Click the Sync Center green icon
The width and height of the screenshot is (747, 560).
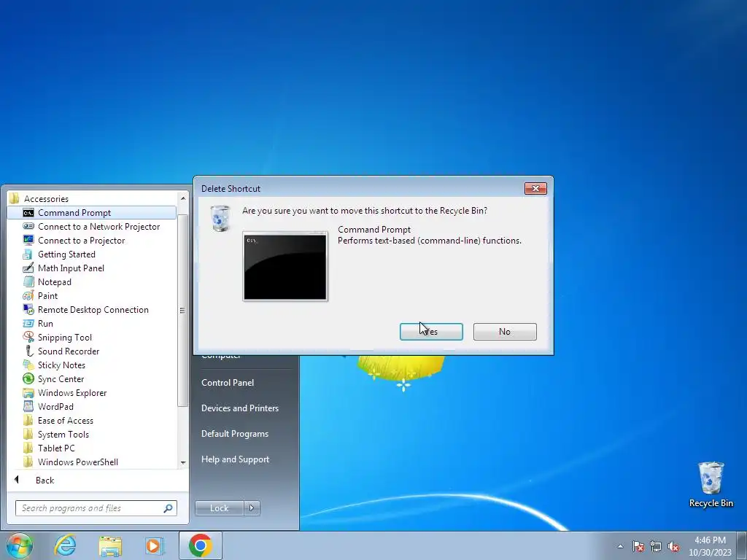28,378
